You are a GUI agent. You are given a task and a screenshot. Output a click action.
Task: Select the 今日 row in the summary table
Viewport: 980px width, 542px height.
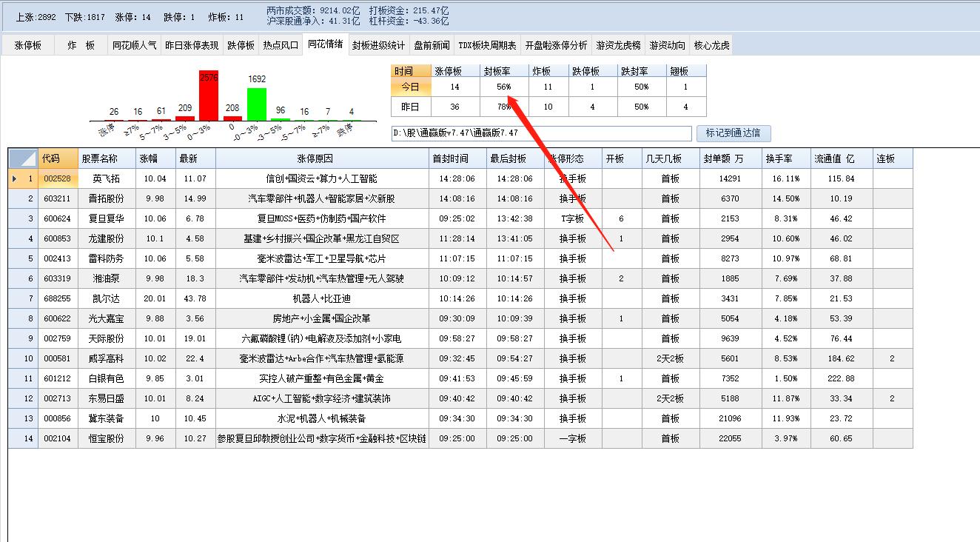tap(409, 86)
